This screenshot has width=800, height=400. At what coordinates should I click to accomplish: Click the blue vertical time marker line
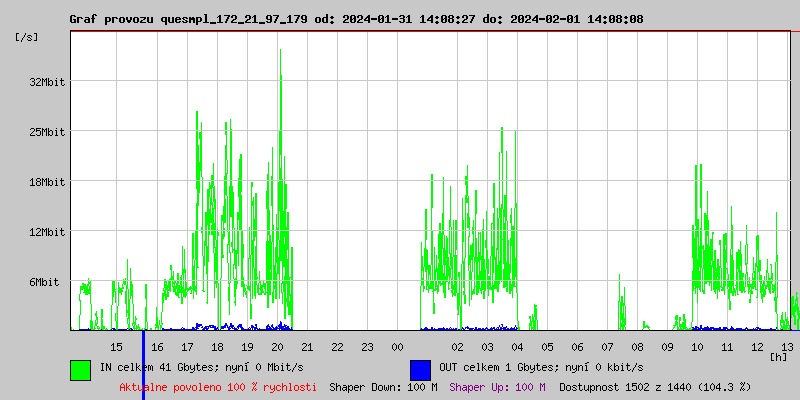pos(143,365)
